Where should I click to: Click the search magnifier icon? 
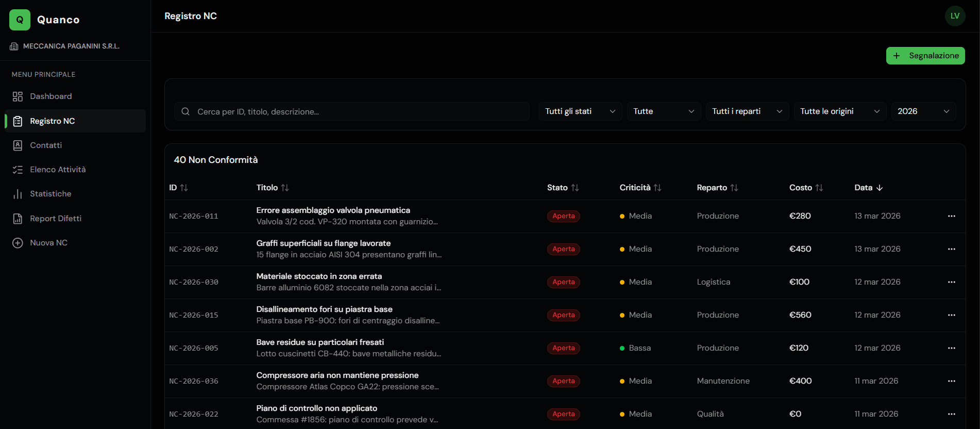click(185, 111)
